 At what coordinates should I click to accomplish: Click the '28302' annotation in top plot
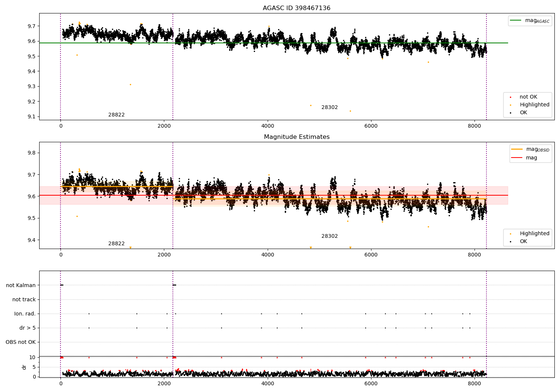click(x=330, y=108)
